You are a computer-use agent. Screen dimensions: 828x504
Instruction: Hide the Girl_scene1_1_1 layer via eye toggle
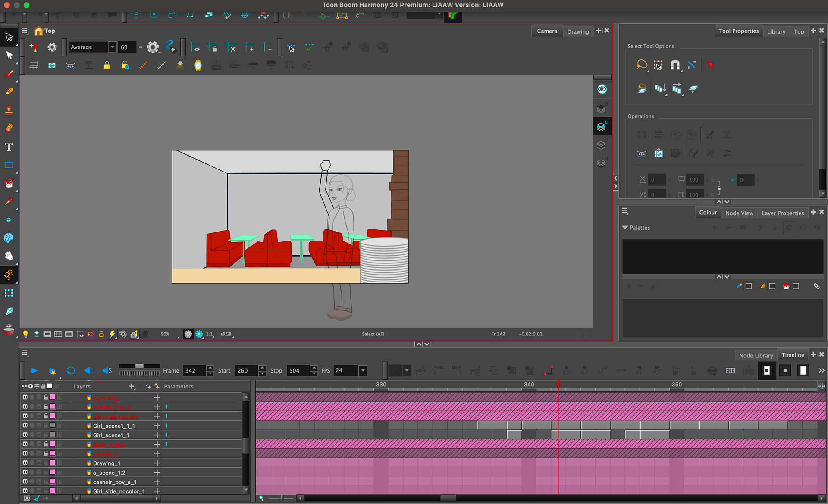[x=25, y=426]
